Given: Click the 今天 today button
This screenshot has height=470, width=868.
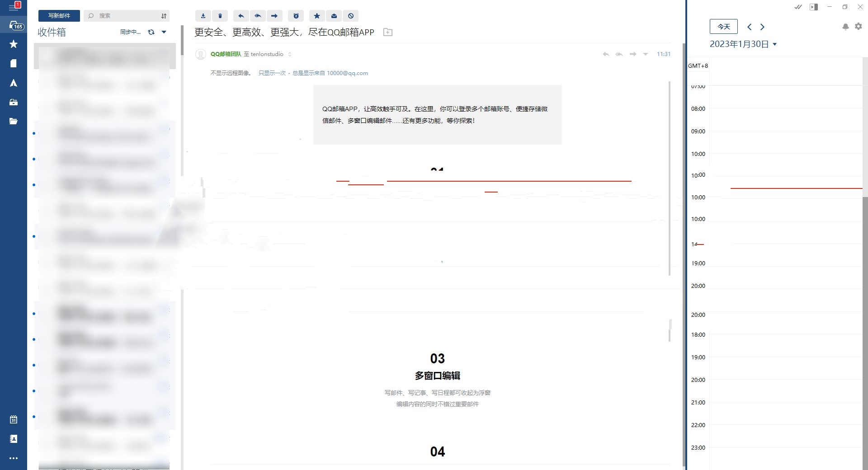Looking at the screenshot, I should click(x=724, y=27).
